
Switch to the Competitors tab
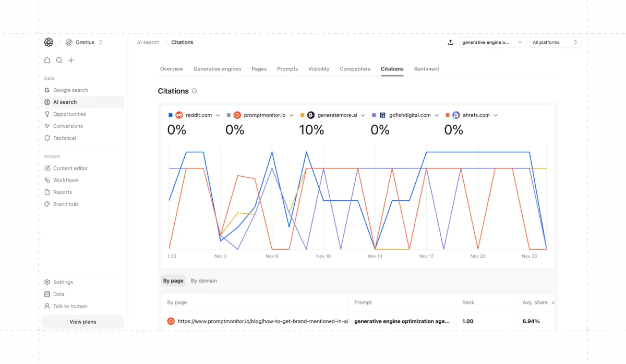click(x=355, y=69)
